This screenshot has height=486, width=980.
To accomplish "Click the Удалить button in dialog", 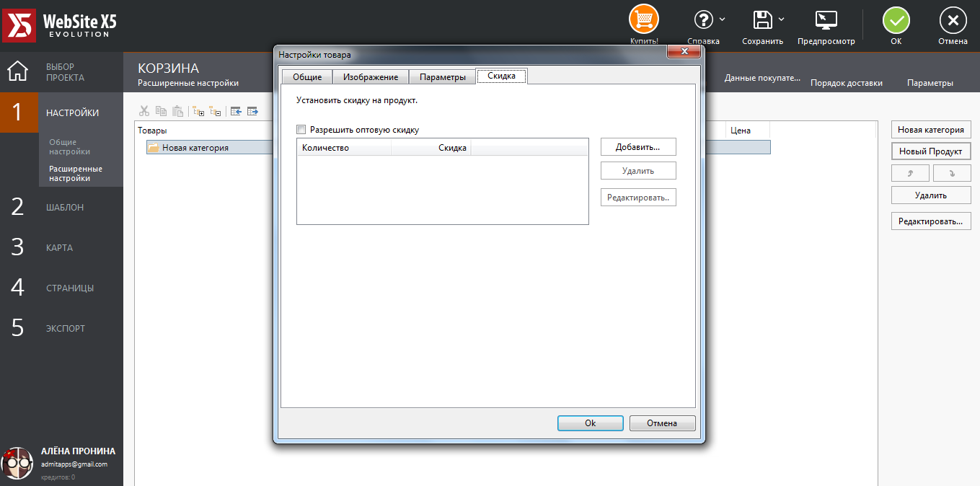I will pos(638,171).
